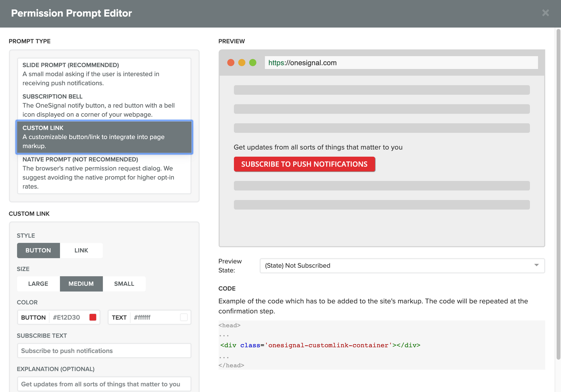
Task: Open the white text color swatch
Action: (x=184, y=317)
